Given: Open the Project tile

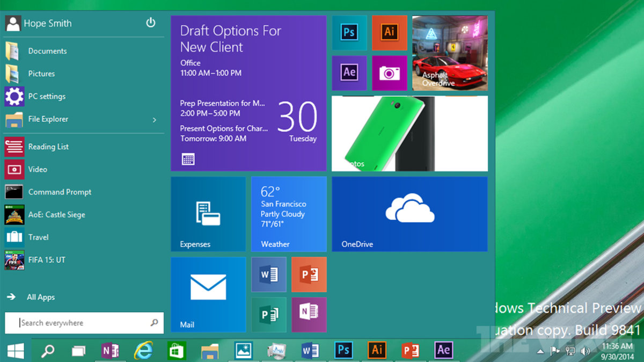Looking at the screenshot, I should coord(268,315).
